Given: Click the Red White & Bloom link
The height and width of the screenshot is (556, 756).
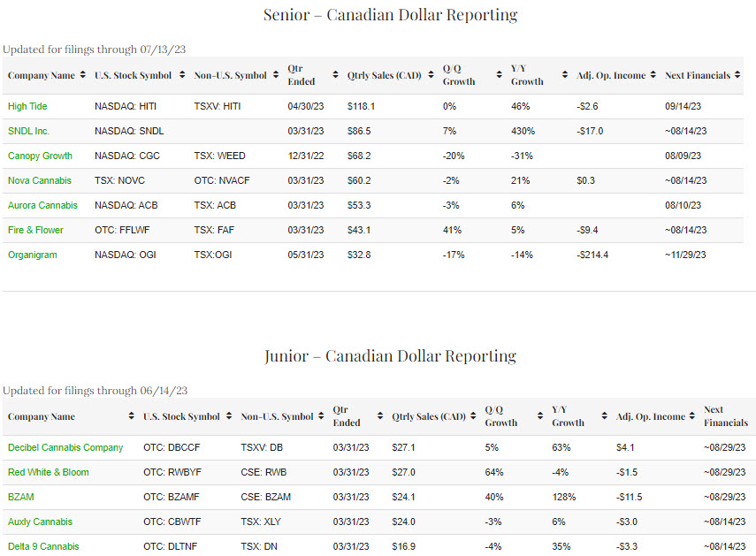Looking at the screenshot, I should 49,472.
